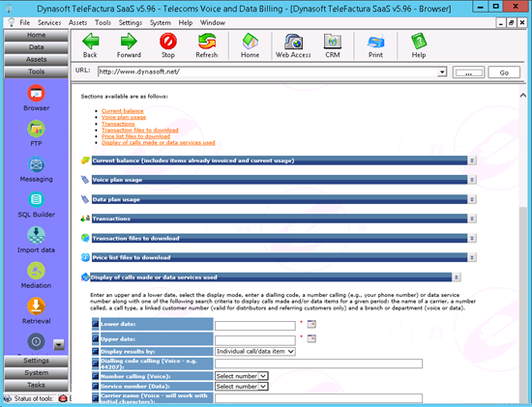Click the Current balance section icon
532x407 pixels.
coord(85,160)
